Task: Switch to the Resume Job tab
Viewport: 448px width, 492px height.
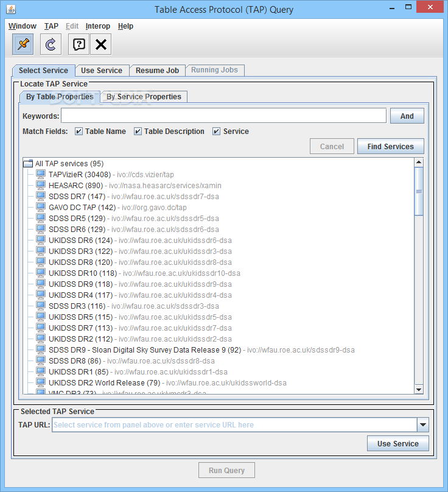Action: [157, 70]
